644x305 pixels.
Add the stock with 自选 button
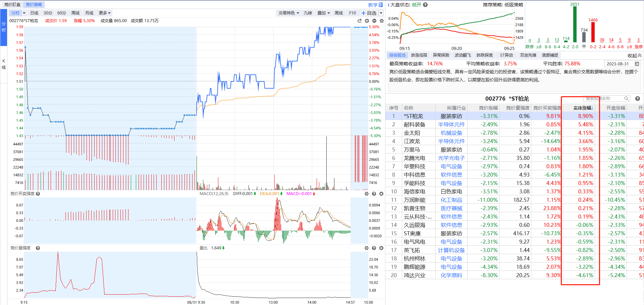tap(369, 13)
